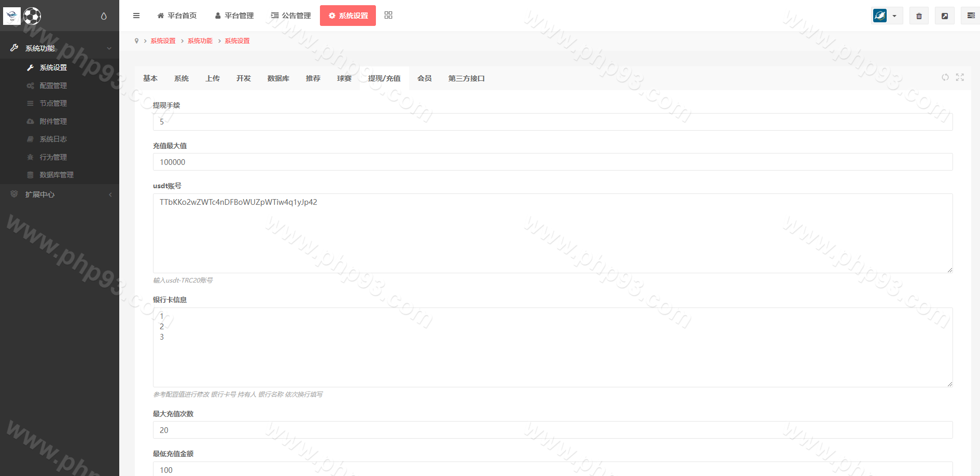Click the 充值最大值 input field
The height and width of the screenshot is (476, 980).
tap(552, 162)
